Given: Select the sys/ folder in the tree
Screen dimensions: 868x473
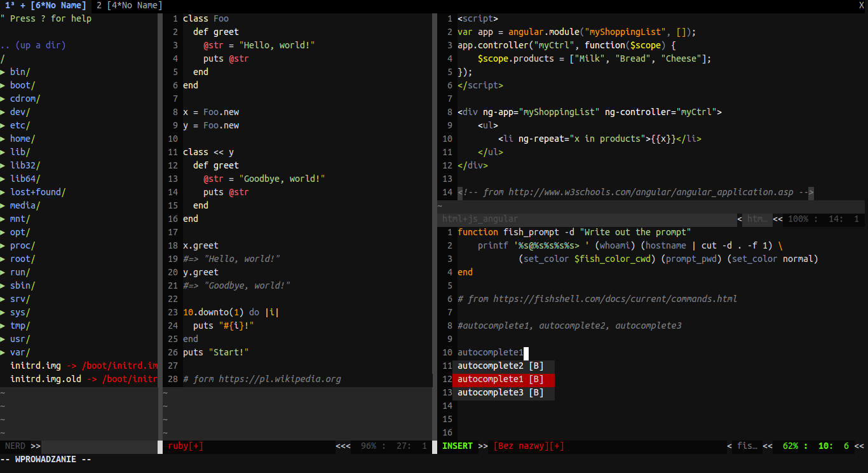Looking at the screenshot, I should click(x=20, y=312).
